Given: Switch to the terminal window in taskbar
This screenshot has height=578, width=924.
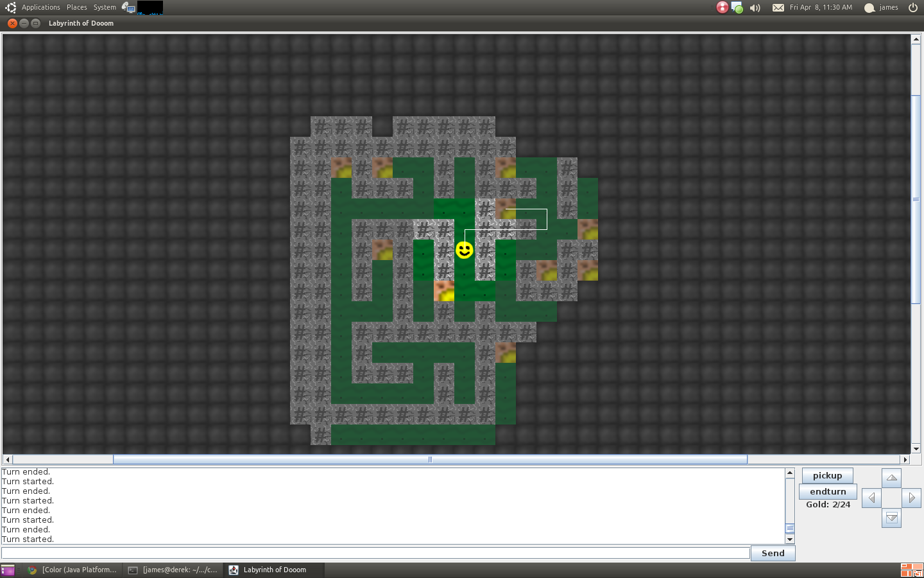Looking at the screenshot, I should (x=173, y=570).
